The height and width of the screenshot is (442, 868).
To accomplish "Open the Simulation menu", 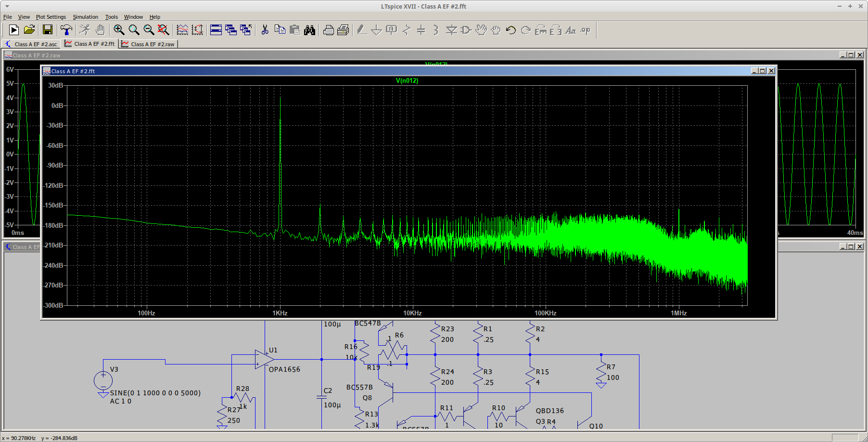I will point(86,17).
